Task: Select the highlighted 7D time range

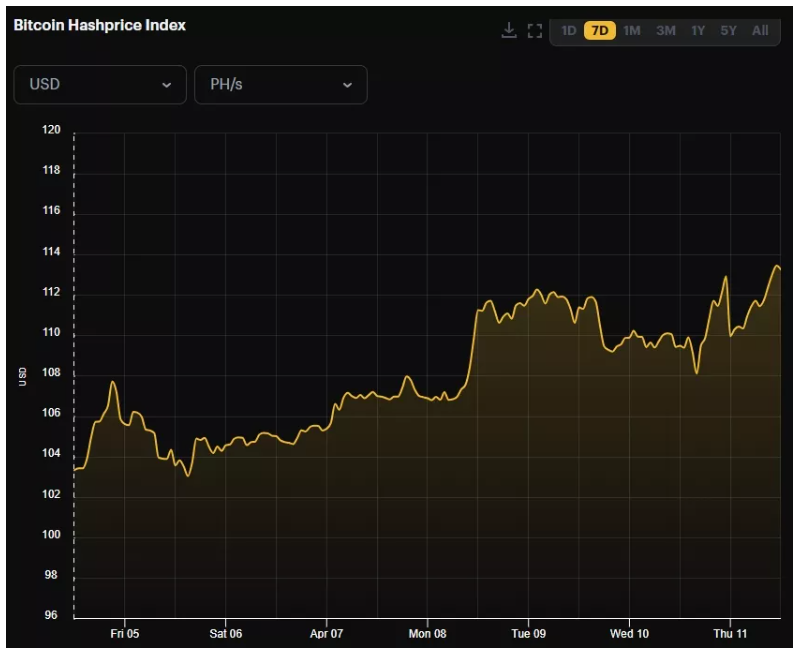Action: click(600, 31)
